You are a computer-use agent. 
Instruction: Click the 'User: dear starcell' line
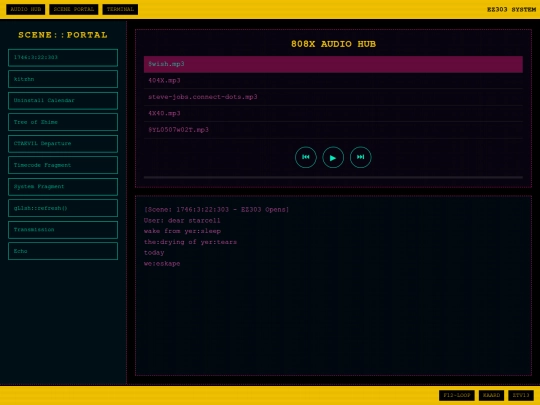point(182,220)
